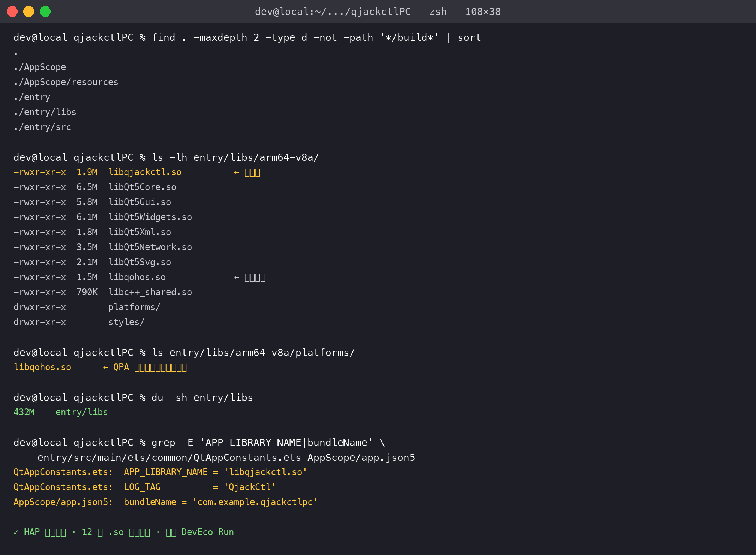
Task: Click the QtAppConstants.ets path continuation line
Action: [x=226, y=457]
